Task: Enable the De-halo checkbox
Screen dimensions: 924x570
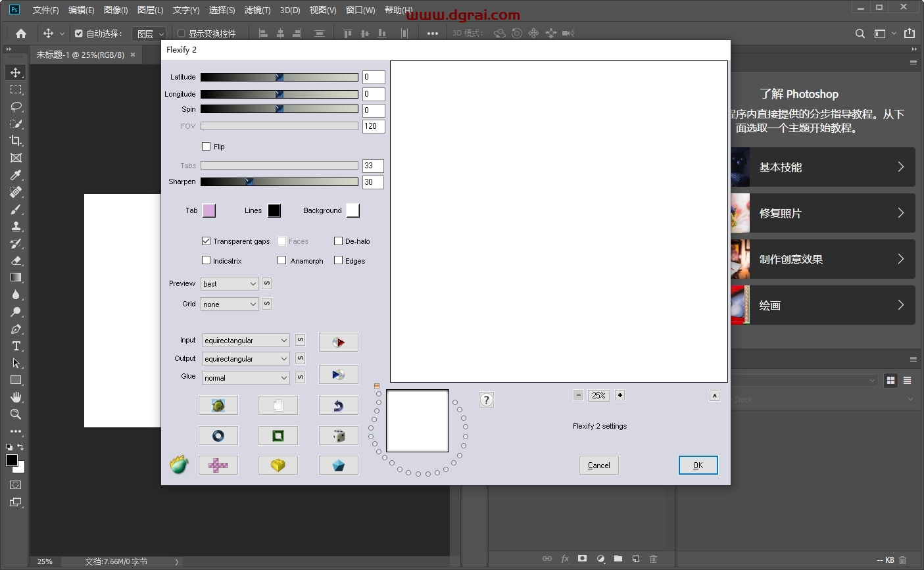Action: click(338, 241)
